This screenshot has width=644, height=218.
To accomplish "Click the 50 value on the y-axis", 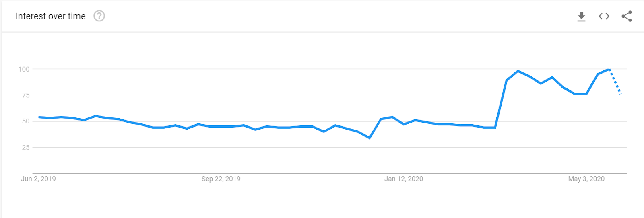I will pyautogui.click(x=26, y=121).
